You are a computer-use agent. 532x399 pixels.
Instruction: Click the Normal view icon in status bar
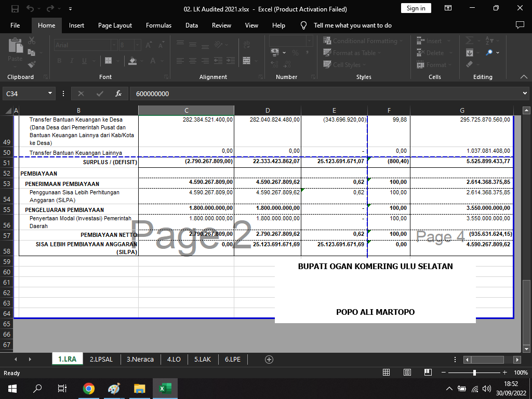(386, 373)
